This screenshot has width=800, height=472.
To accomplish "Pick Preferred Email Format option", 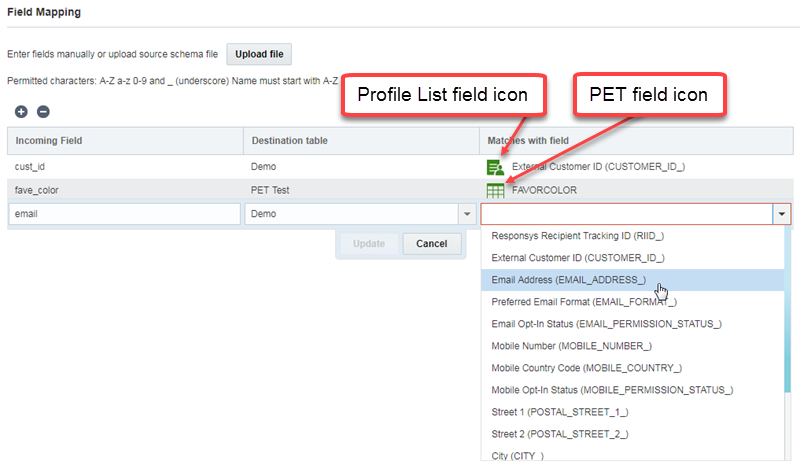I will coord(584,302).
